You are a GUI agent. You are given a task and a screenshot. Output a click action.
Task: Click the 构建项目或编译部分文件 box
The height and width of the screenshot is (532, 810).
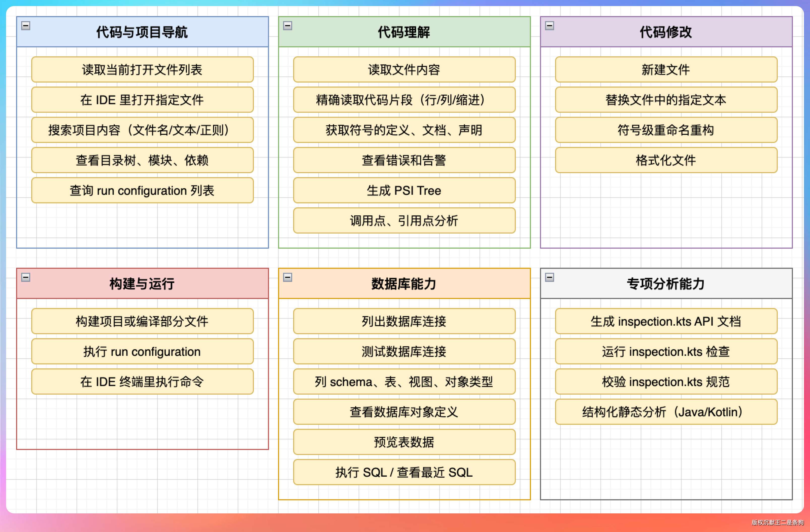[x=142, y=321]
